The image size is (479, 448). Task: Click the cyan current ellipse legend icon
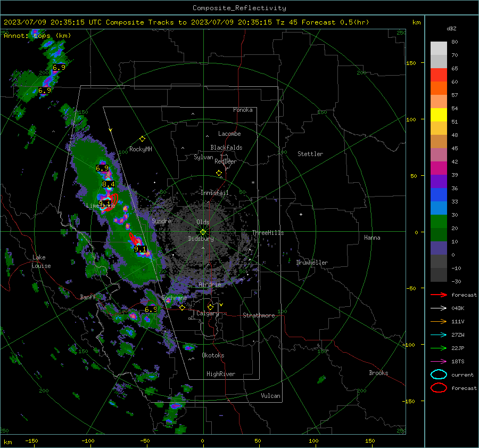439,374
